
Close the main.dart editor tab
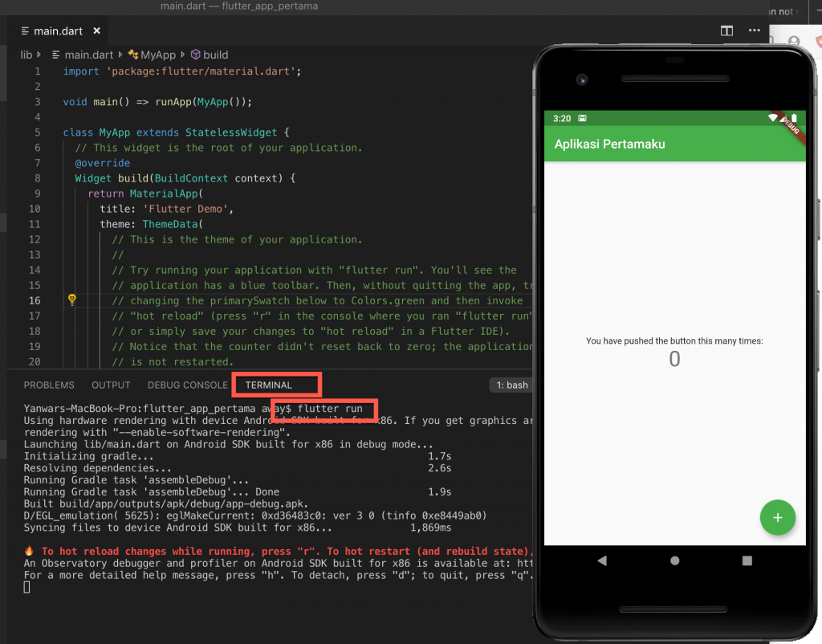pos(97,31)
